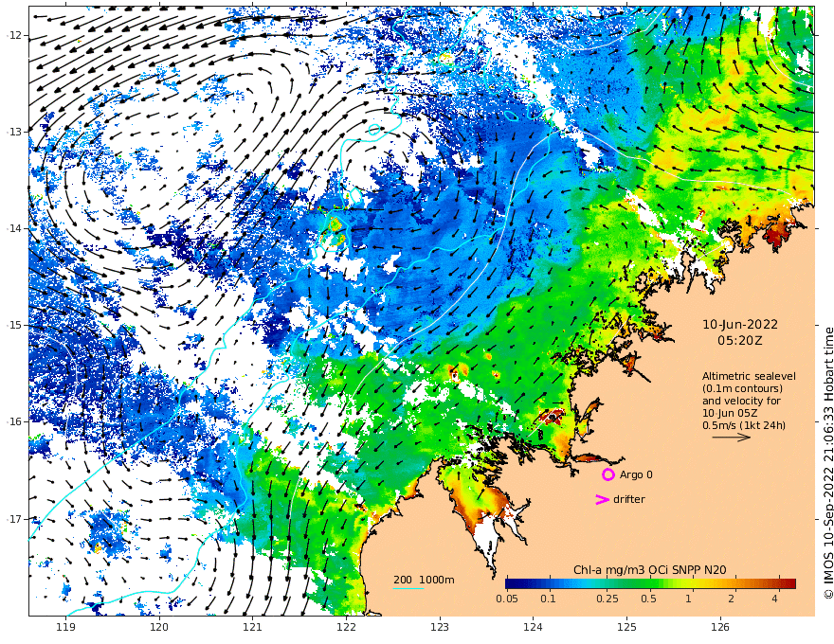
Task: Click the 'Argo 0' legend label
Action: pyautogui.click(x=636, y=474)
